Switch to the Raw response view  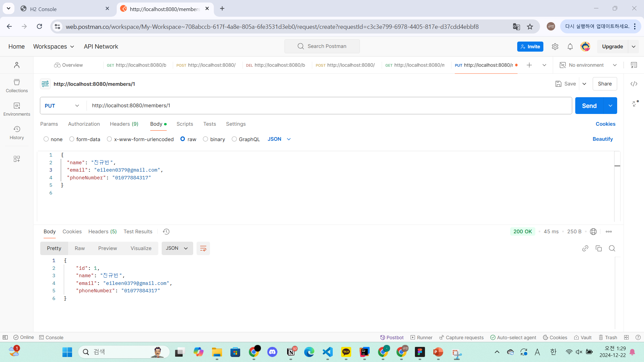point(79,248)
